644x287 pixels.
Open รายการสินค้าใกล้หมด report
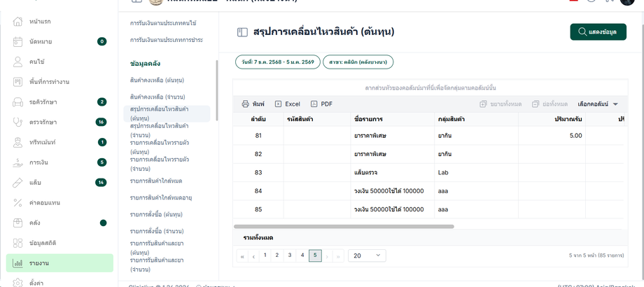[156, 181]
